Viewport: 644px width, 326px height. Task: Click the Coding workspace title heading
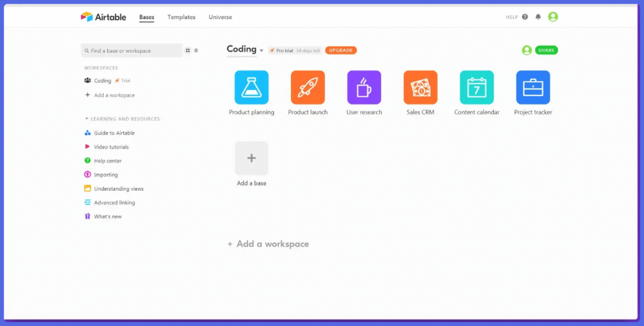(241, 49)
